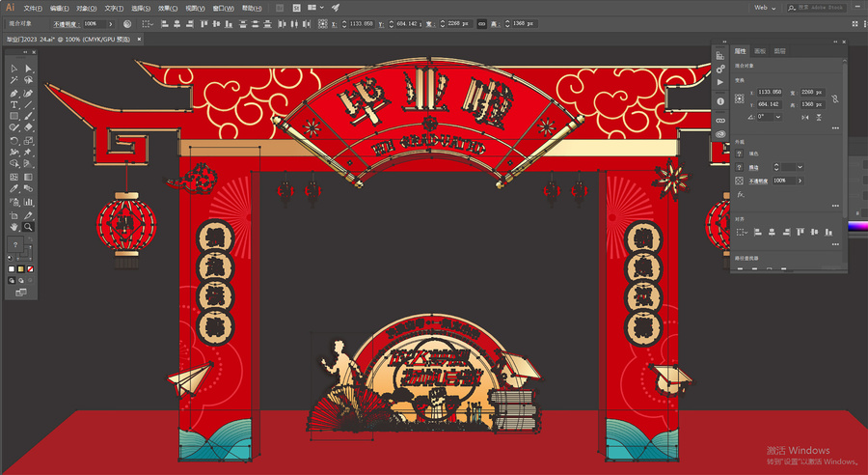
Task: Choose the Scale tool
Action: click(x=28, y=141)
